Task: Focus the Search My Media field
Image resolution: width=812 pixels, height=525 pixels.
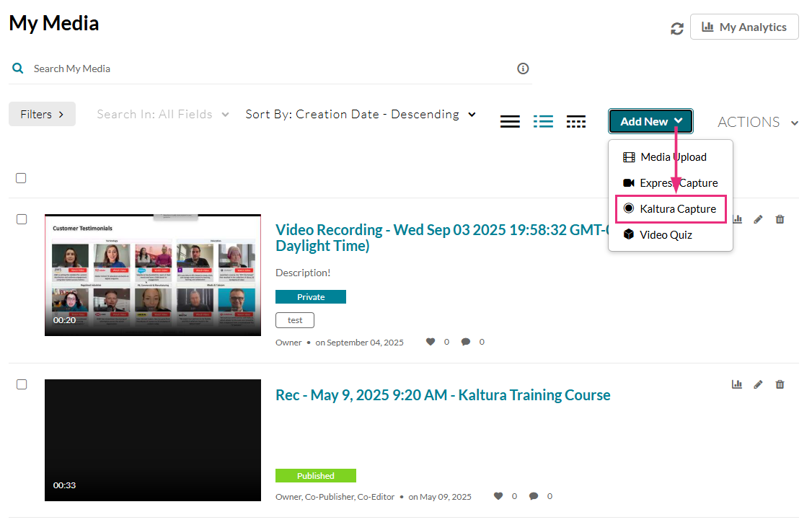Action: pos(269,69)
